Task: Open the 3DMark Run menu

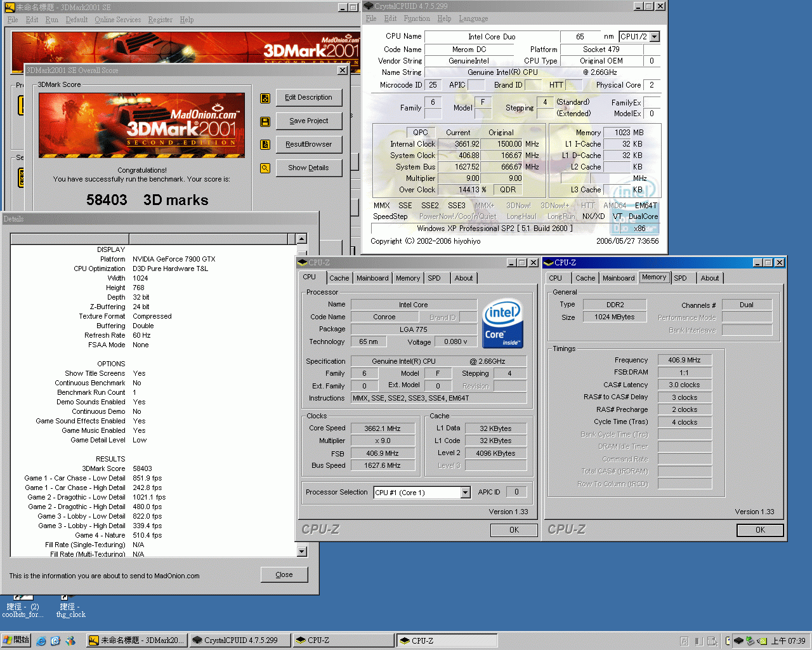Action: pyautogui.click(x=51, y=20)
